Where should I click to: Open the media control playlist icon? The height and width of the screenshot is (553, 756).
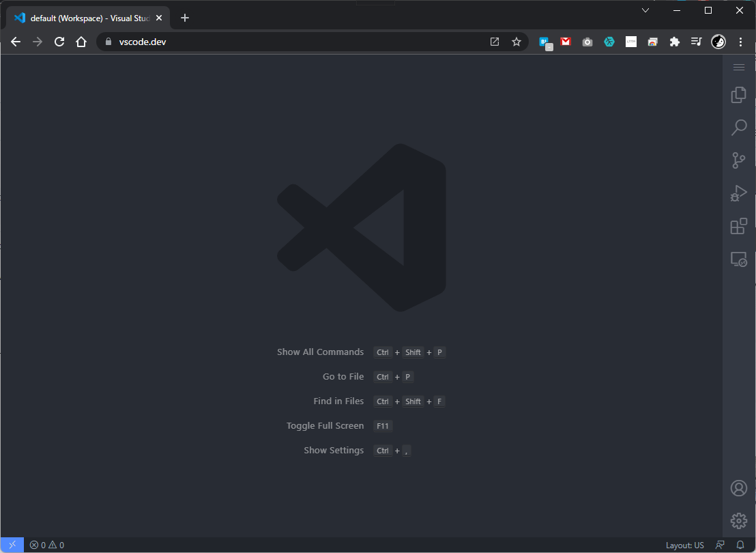(696, 42)
